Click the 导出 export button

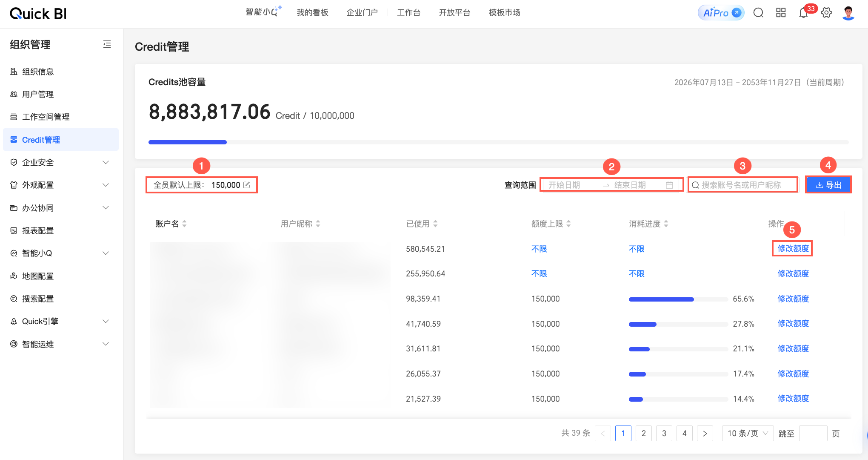click(x=828, y=185)
